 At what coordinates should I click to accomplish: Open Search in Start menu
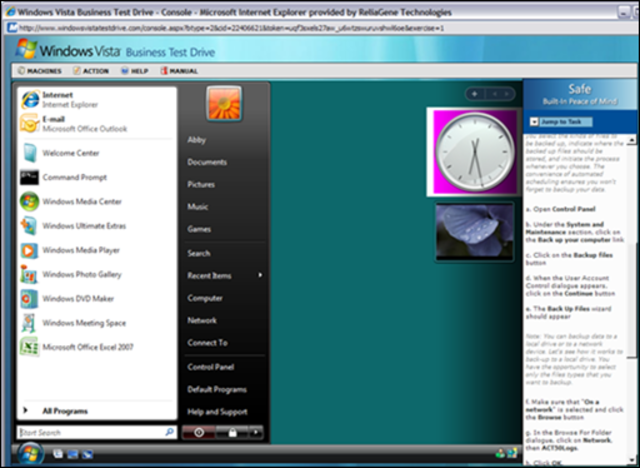coord(199,253)
